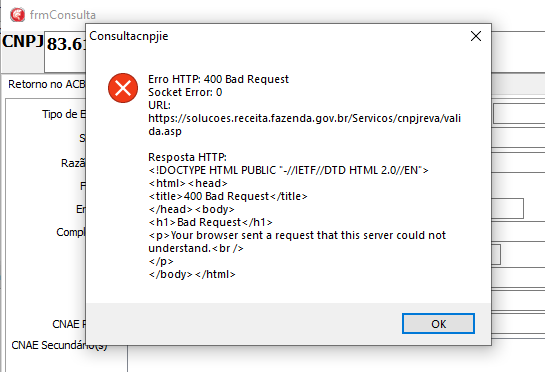Click the frmConsulta window title text
This screenshot has height=372, width=545.
click(63, 15)
